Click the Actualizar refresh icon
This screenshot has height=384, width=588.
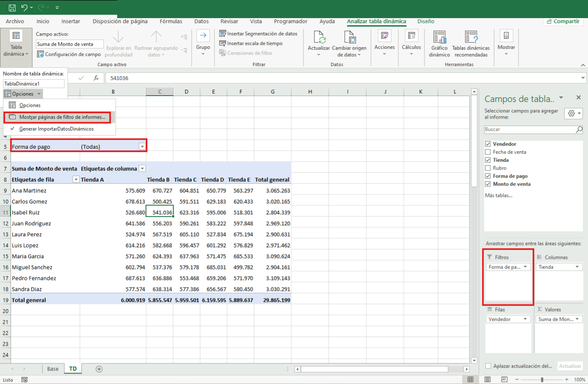[319, 37]
